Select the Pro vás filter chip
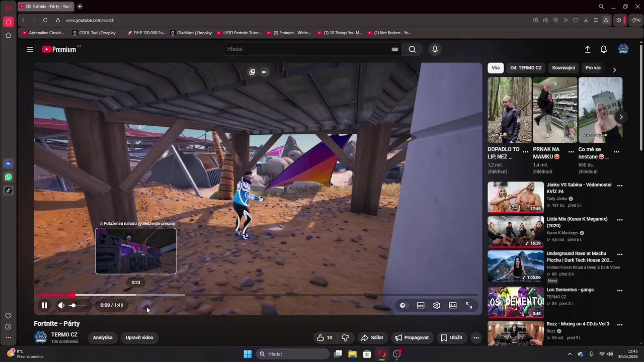 593,68
